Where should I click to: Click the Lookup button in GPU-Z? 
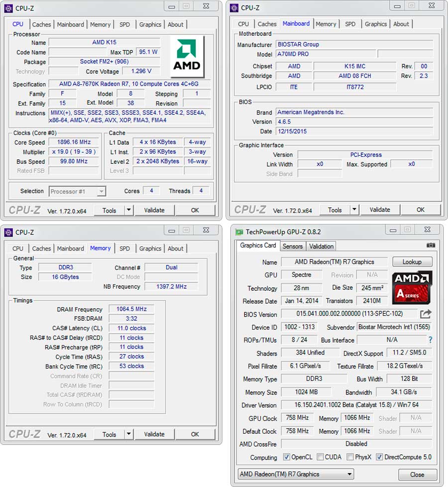412,262
